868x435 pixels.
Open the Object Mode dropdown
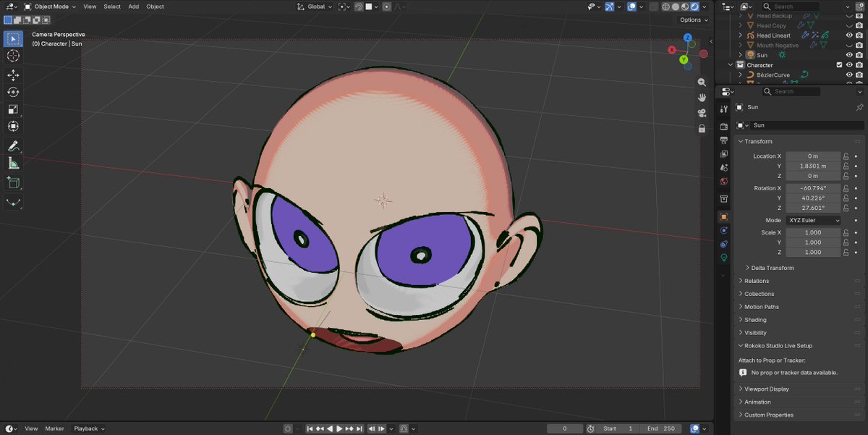click(x=49, y=7)
